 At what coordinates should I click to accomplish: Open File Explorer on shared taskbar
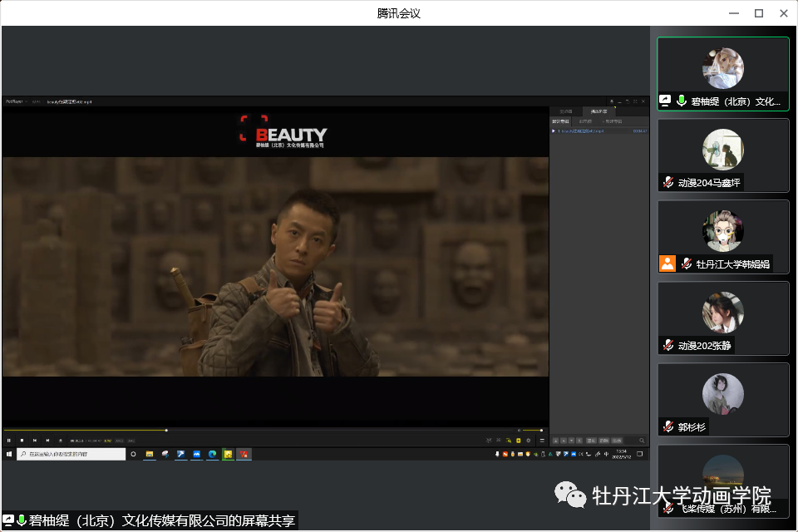[150, 454]
